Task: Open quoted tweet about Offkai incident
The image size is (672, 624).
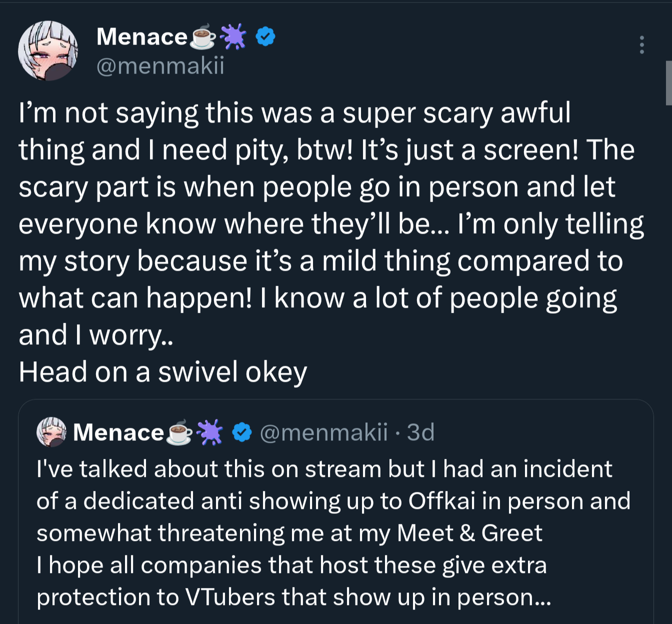Action: 336,511
